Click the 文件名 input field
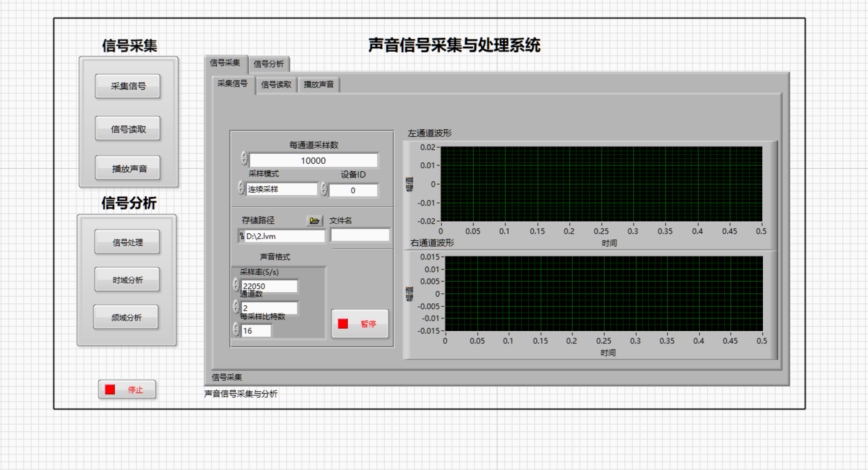Image resolution: width=868 pixels, height=470 pixels. (x=360, y=235)
